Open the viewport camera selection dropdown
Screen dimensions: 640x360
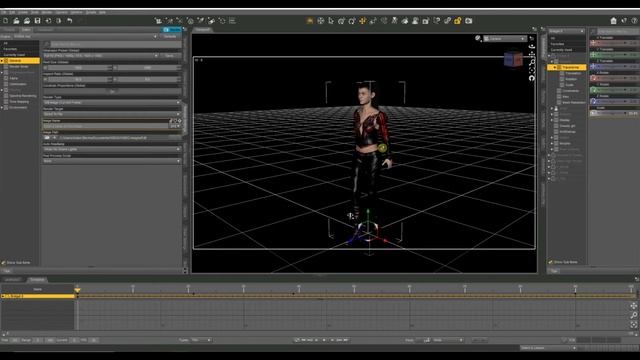505,38
